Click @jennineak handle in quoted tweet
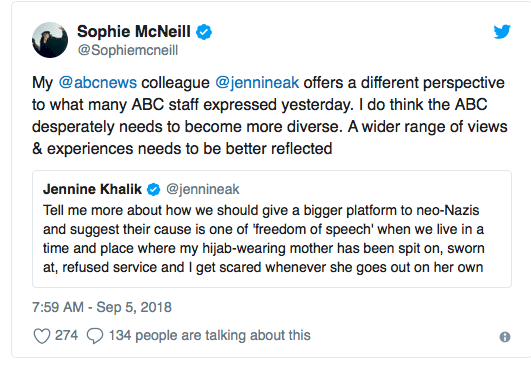 tap(203, 189)
